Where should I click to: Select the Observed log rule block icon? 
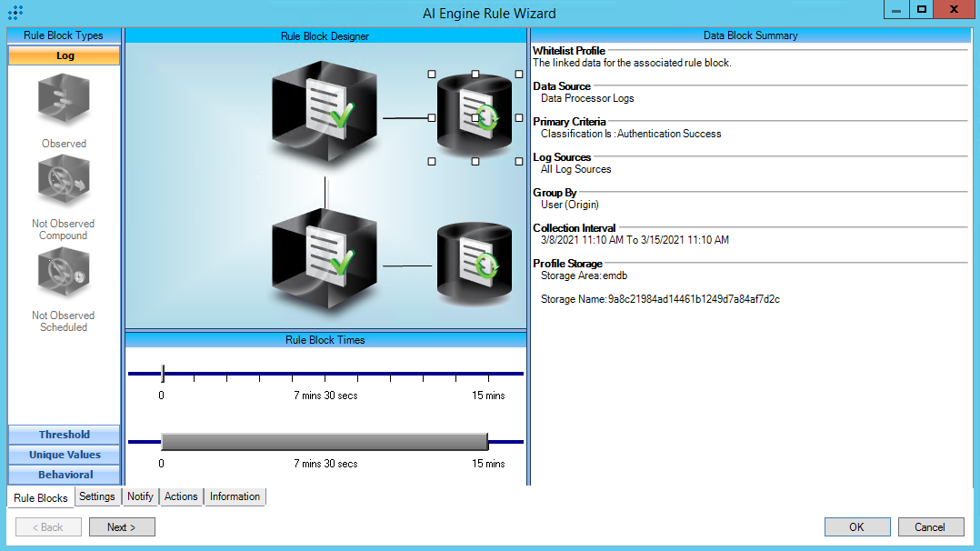click(64, 101)
